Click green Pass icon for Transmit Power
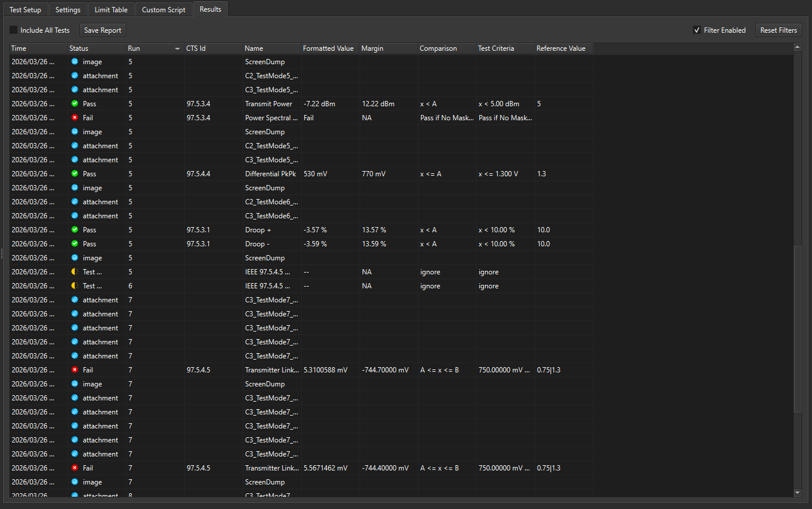 coord(75,104)
